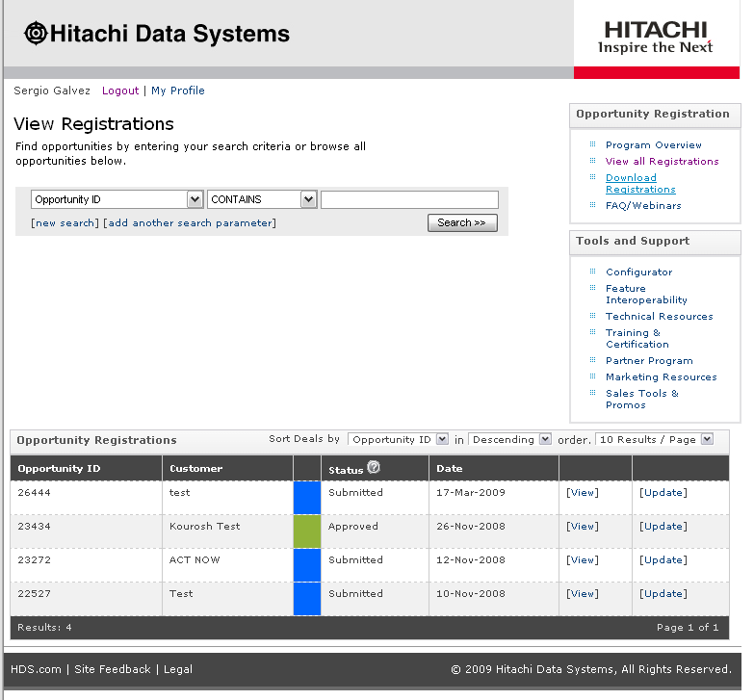Click the Sergio Galvez username text
Image resolution: width=754 pixels, height=700 pixels.
coord(52,91)
